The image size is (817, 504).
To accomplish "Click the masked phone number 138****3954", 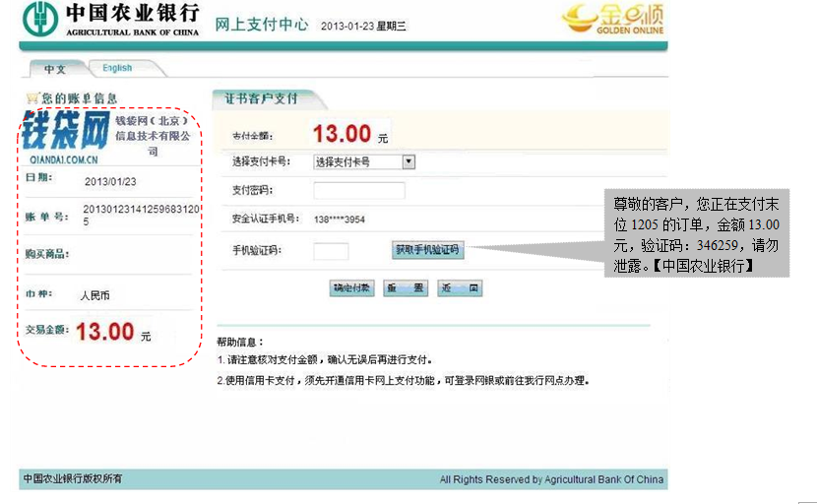I will (340, 220).
